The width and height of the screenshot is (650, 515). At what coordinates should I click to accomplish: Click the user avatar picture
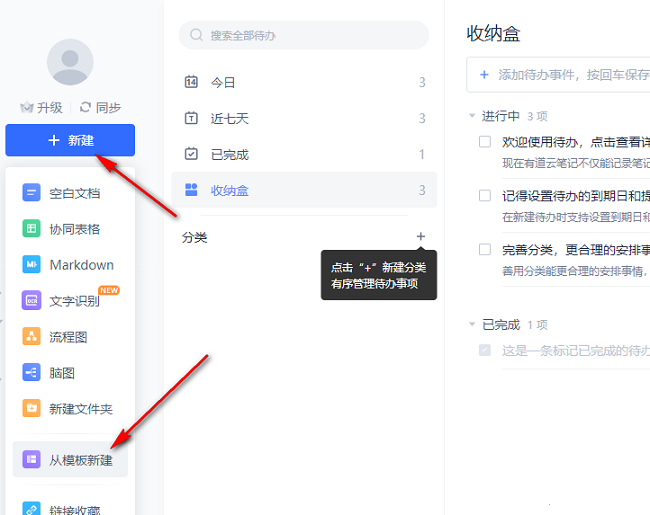pyautogui.click(x=70, y=62)
